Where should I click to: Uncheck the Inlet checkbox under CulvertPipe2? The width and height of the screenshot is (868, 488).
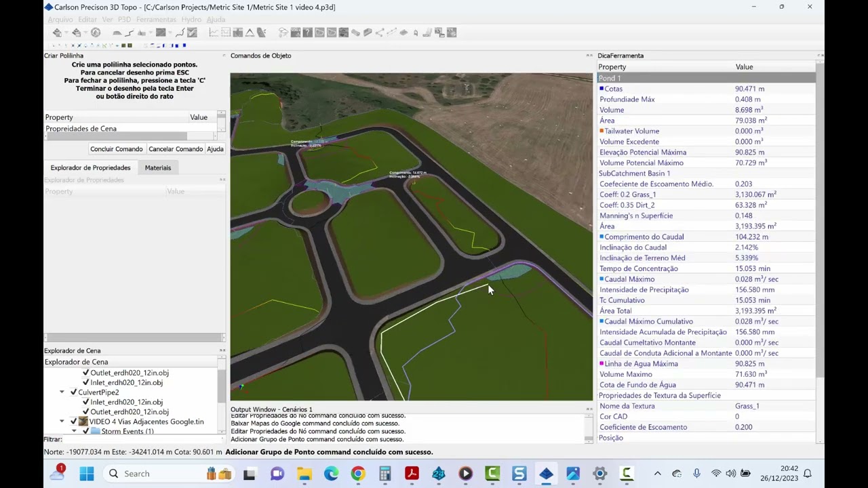[85, 402]
